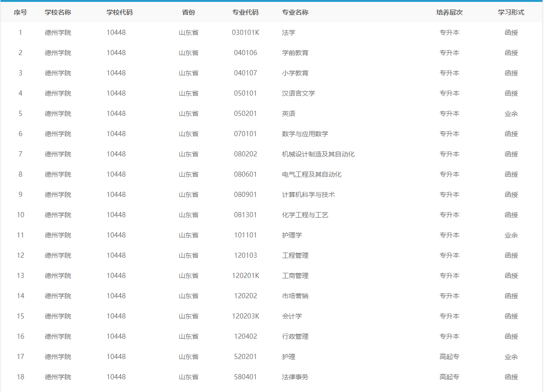The image size is (544, 392).
Task: Select the 数学与应用数学 major name cell
Action: click(305, 134)
